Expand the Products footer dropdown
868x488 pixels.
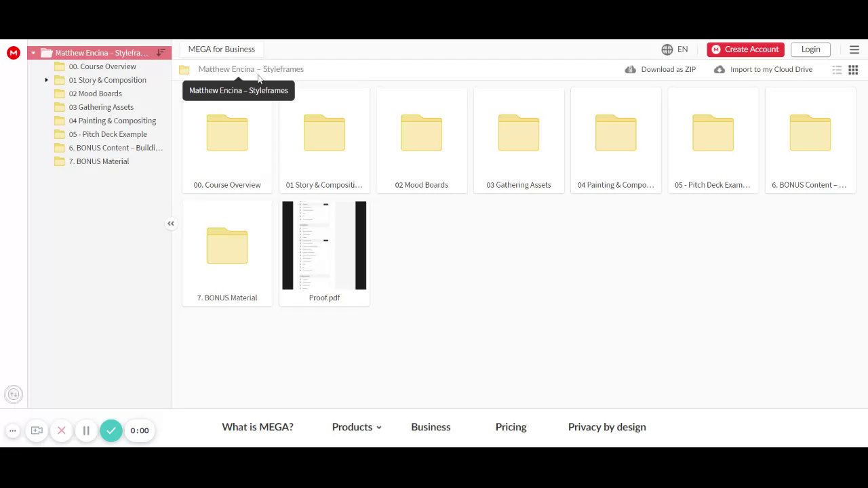pos(357,427)
